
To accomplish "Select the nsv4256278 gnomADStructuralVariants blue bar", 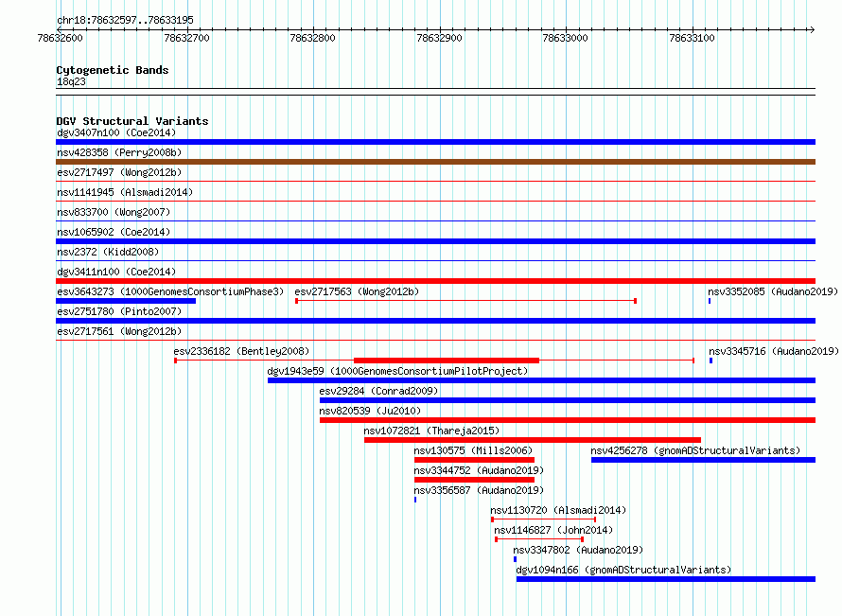I will tap(704, 460).
